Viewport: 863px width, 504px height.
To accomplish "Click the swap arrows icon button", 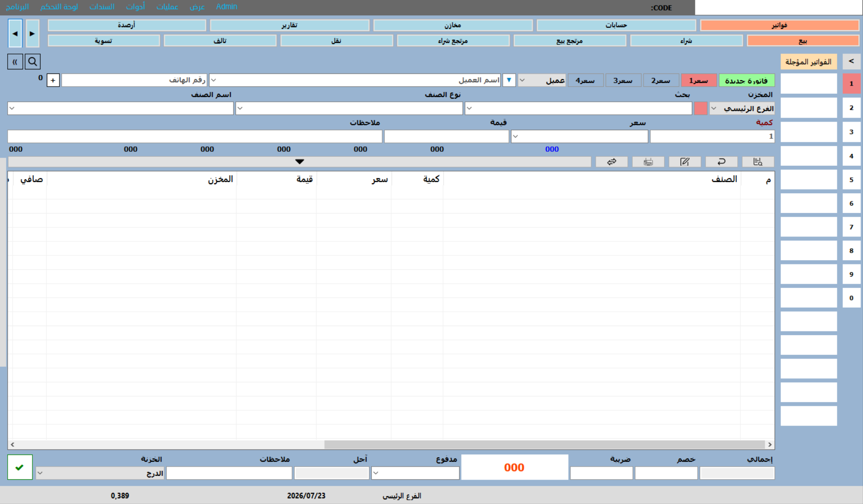I will pos(612,162).
